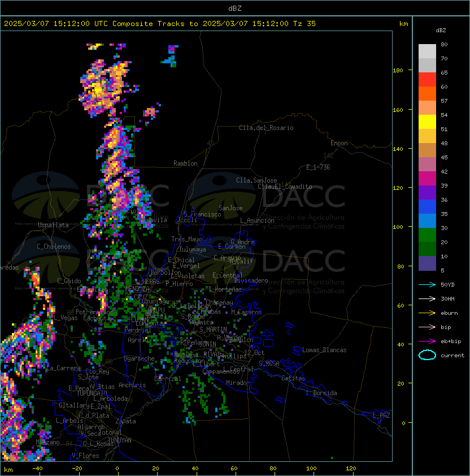Click the TUNUYAN place label
This screenshot has width=470, height=476.
click(x=120, y=440)
